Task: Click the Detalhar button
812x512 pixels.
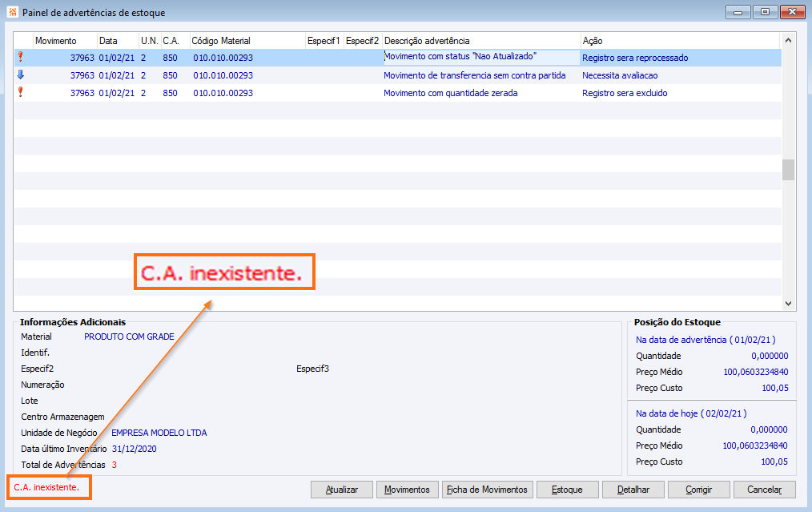Action: point(633,490)
